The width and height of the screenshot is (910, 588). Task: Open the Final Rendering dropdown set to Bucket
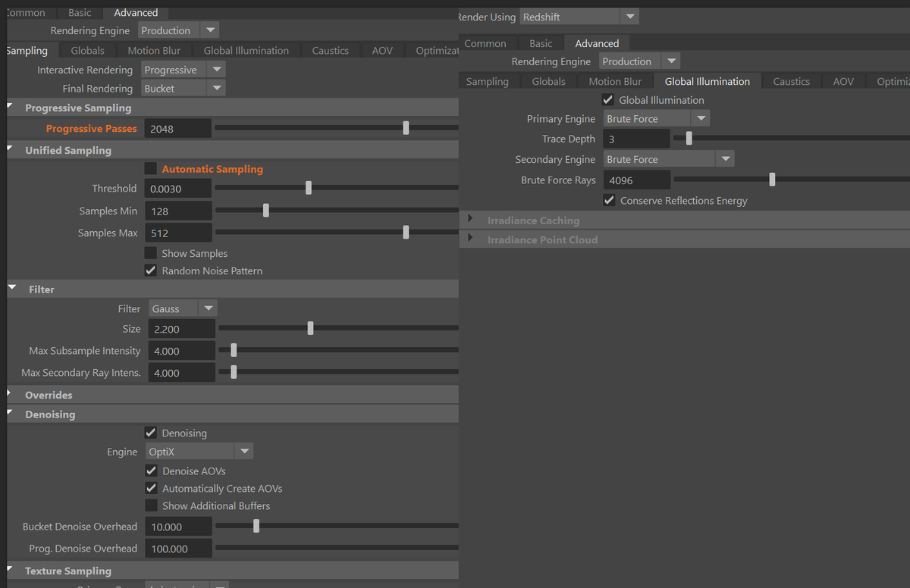184,88
